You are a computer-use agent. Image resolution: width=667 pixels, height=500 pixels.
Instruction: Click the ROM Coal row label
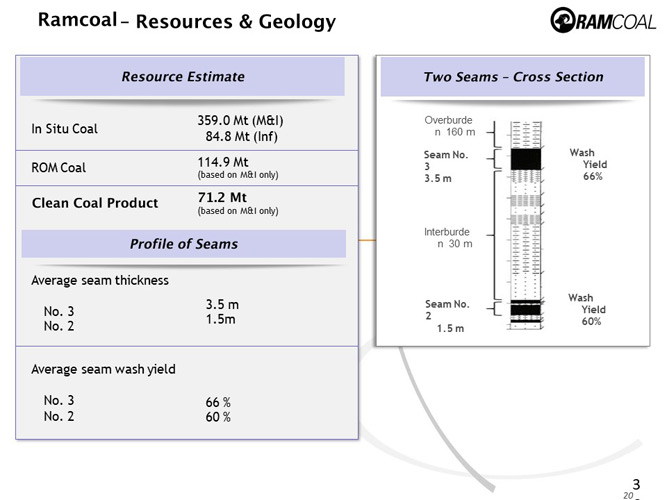click(59, 167)
